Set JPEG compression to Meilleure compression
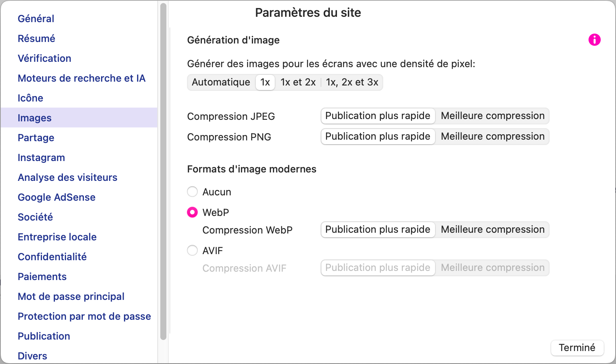 492,116
